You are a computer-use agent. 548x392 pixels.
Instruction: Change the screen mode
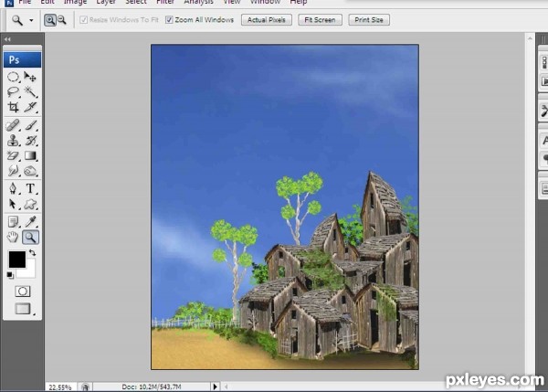point(23,309)
